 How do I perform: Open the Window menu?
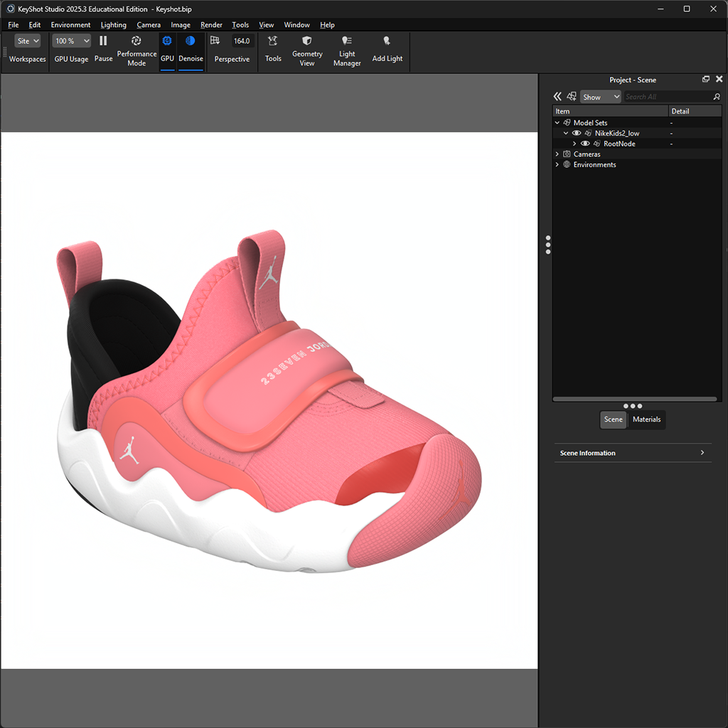[296, 25]
